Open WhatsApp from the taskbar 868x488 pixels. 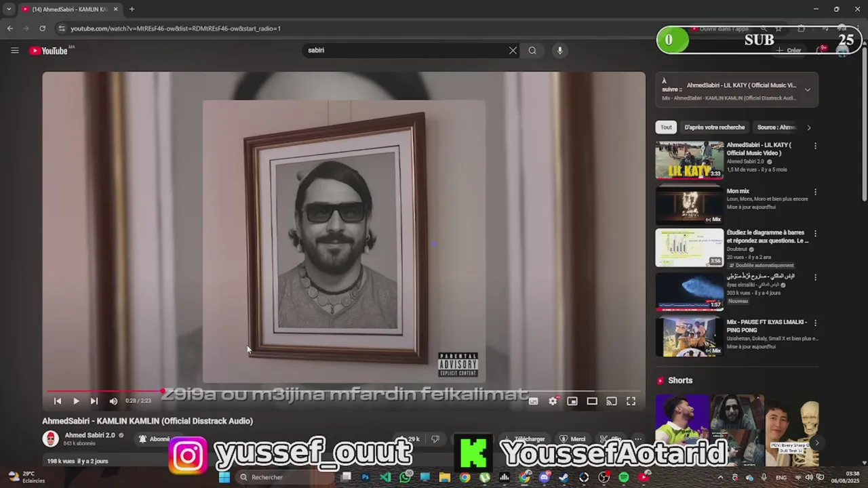point(405,477)
